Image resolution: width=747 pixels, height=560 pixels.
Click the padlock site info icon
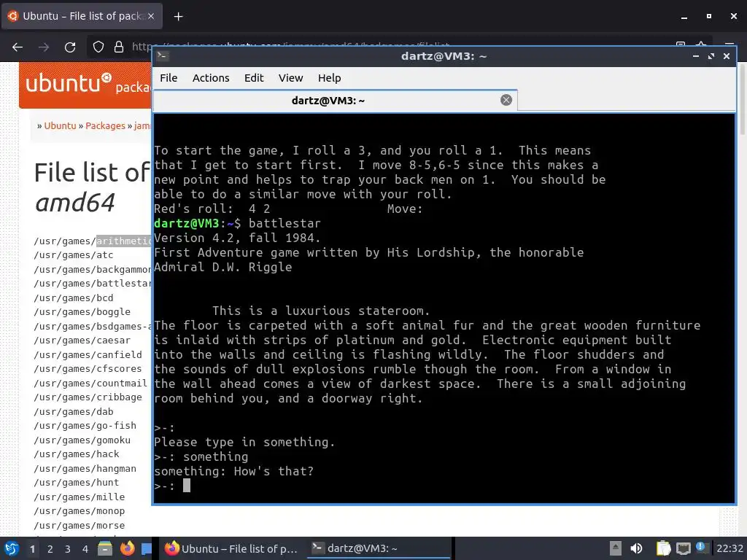(x=119, y=47)
